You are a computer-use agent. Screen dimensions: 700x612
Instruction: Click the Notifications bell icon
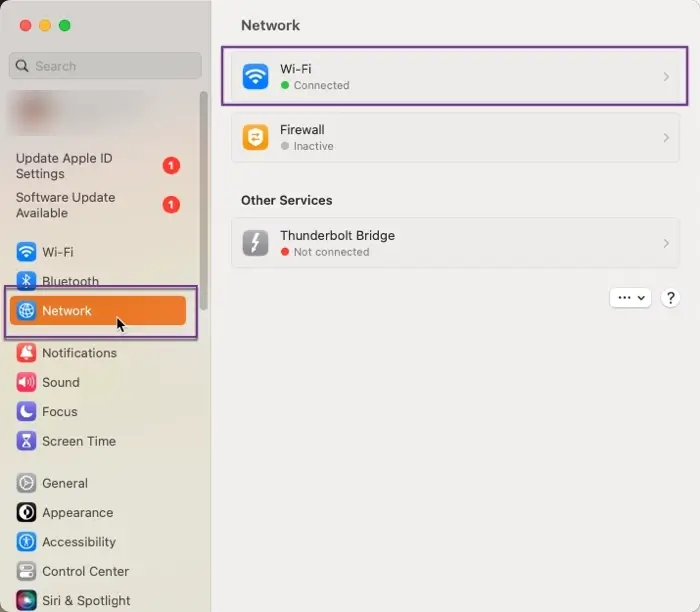coord(26,353)
